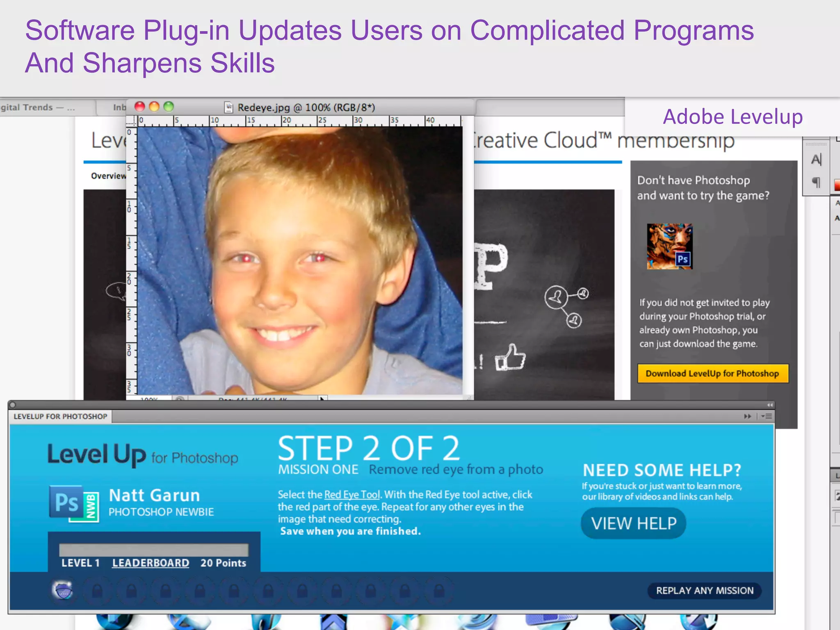Select the LEVELUP FOR PHOTOSHOP panel tab
Viewport: 840px width, 630px height.
(x=60, y=416)
